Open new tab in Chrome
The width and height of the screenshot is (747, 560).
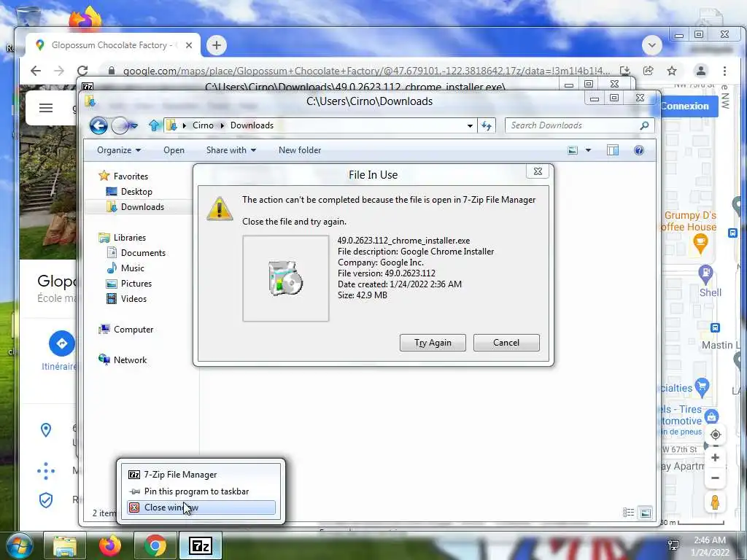click(217, 45)
